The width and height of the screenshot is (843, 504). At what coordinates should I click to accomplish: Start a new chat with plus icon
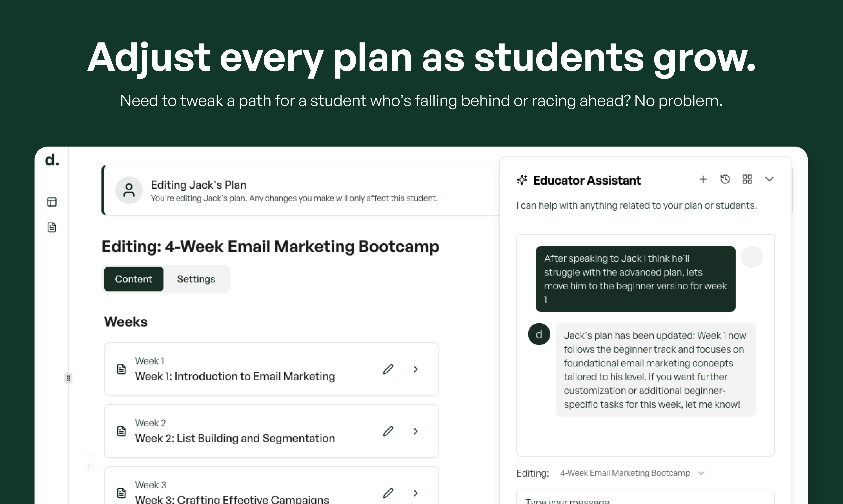tap(703, 179)
